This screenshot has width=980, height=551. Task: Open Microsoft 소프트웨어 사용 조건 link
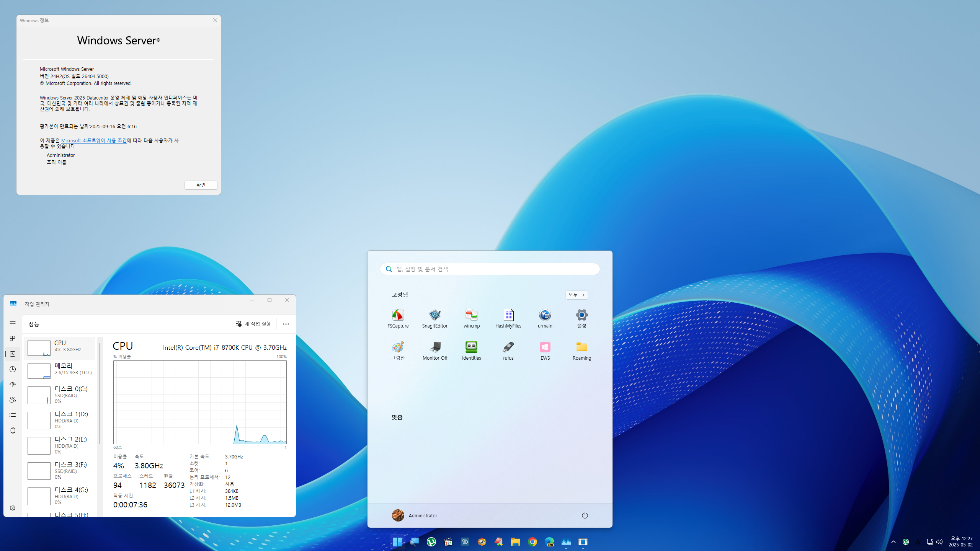pos(94,140)
